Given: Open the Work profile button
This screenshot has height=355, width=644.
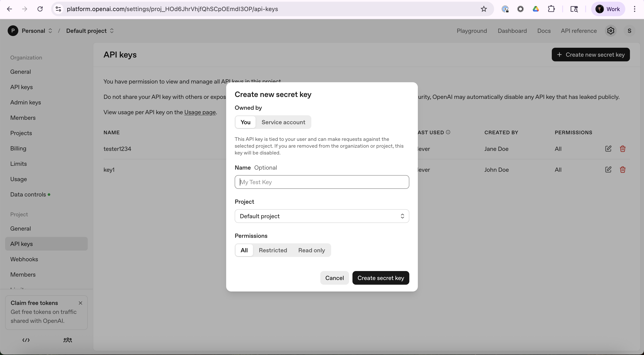Looking at the screenshot, I should click(608, 9).
